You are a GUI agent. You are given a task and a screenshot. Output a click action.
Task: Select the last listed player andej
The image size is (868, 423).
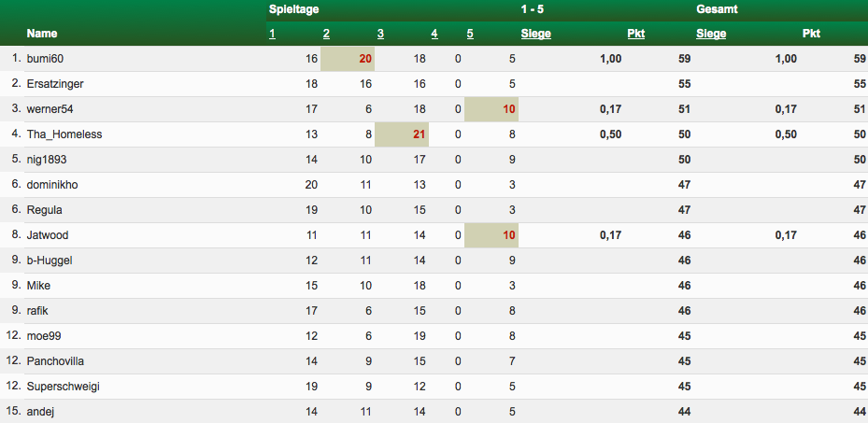[41, 412]
